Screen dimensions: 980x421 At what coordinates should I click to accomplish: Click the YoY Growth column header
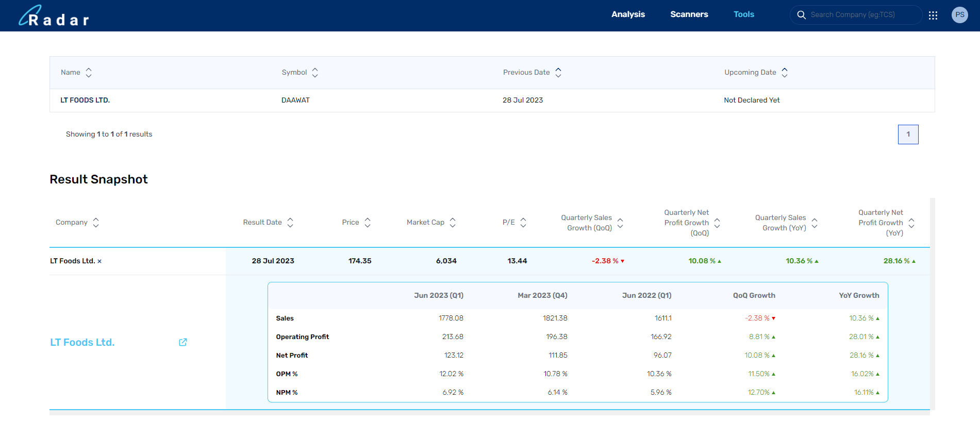point(859,295)
